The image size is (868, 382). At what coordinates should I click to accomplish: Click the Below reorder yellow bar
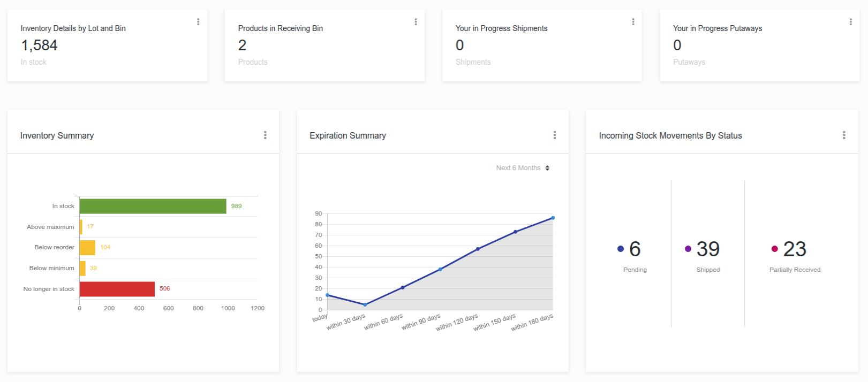pos(87,248)
